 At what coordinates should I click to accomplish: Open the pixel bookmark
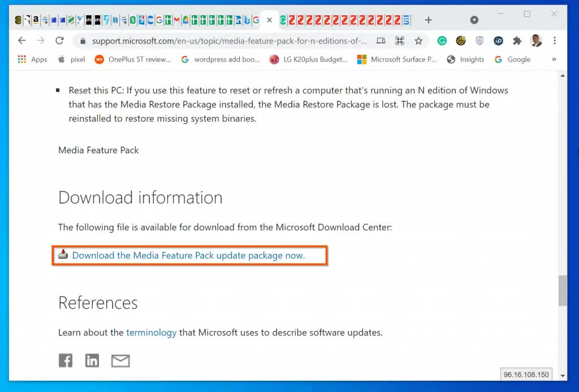pyautogui.click(x=72, y=59)
